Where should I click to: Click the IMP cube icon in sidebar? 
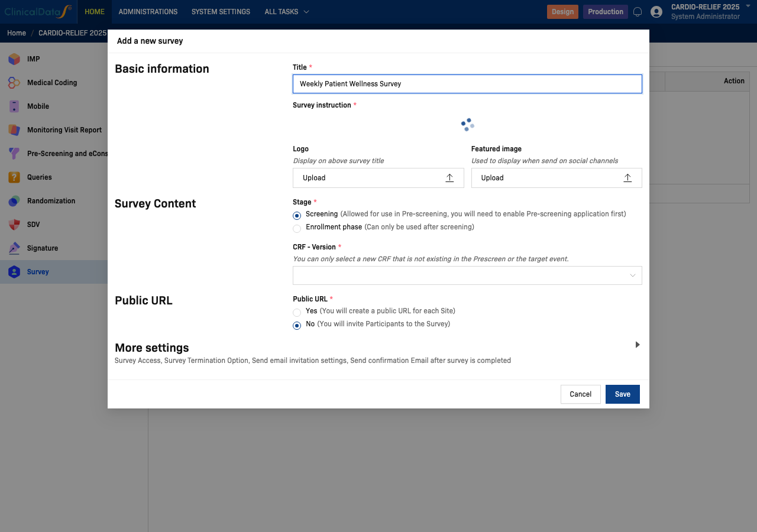click(14, 59)
